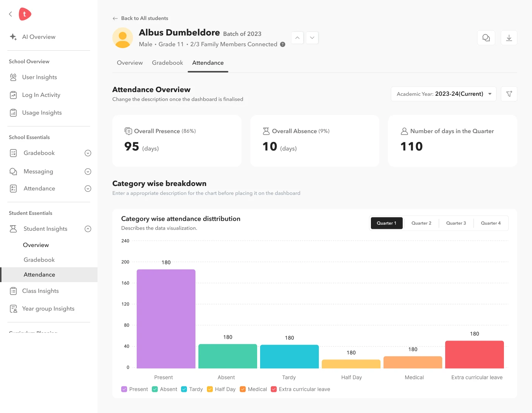Select the Quarter 2 tab
This screenshot has height=413, width=532.
tap(422, 223)
